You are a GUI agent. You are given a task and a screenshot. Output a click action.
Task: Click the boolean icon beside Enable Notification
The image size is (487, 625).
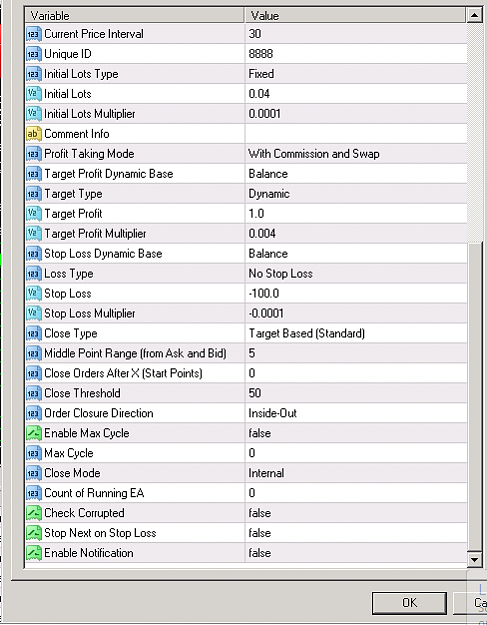(34, 553)
